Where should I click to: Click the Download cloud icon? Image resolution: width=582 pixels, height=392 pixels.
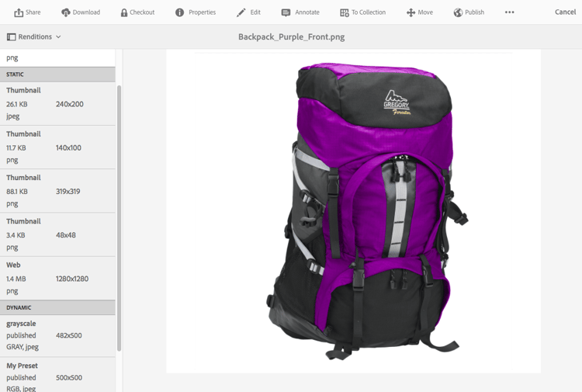tap(66, 12)
